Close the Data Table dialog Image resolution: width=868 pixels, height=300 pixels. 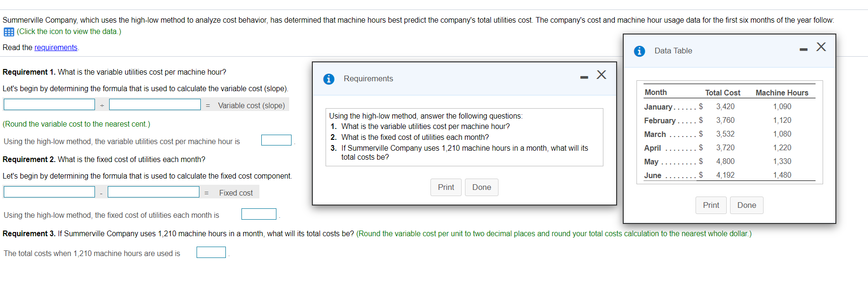pos(821,47)
